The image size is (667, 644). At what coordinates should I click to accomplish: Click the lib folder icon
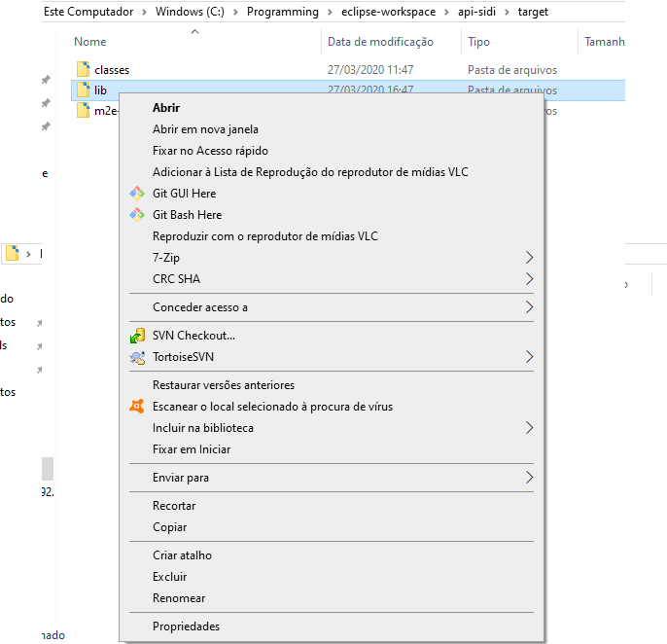click(x=84, y=90)
